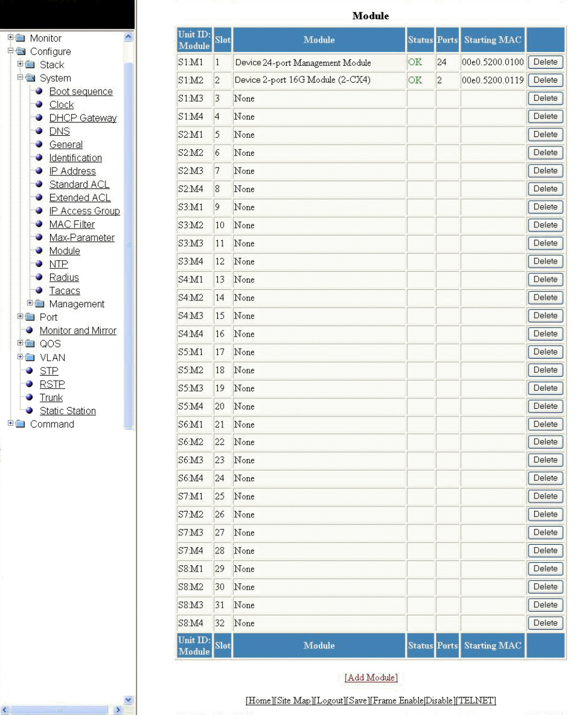The width and height of the screenshot is (588, 715).
Task: Open the Identification link
Action: pos(76,158)
